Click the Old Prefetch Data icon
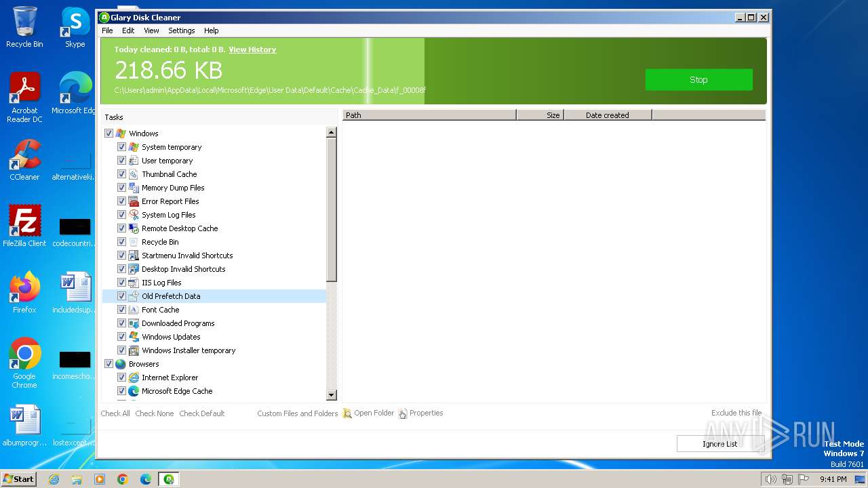This screenshot has height=488, width=868. tap(134, 296)
